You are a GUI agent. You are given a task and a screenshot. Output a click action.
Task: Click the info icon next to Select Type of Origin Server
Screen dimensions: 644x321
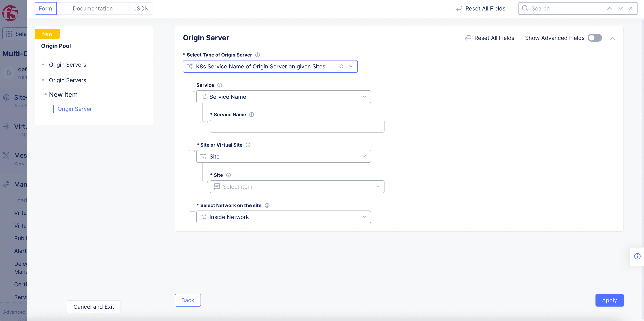[x=258, y=55]
